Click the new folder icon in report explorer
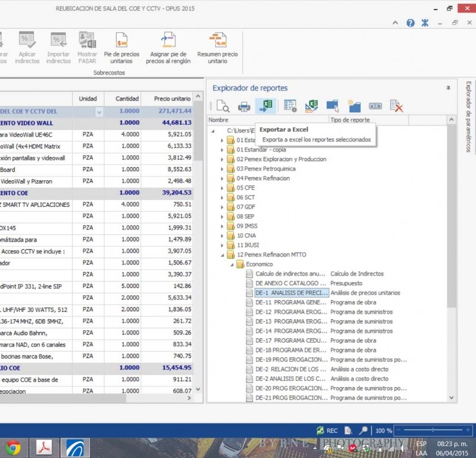Screen dimensions: 476x458 pyautogui.click(x=355, y=106)
